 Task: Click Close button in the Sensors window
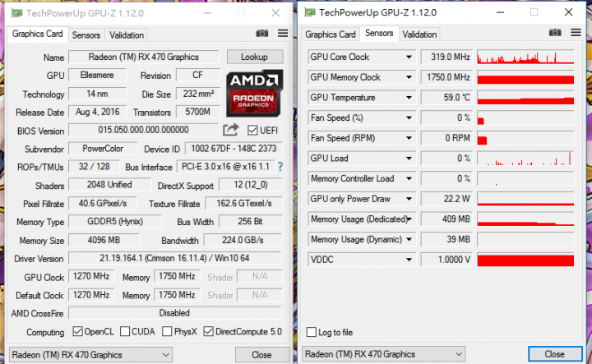click(555, 354)
